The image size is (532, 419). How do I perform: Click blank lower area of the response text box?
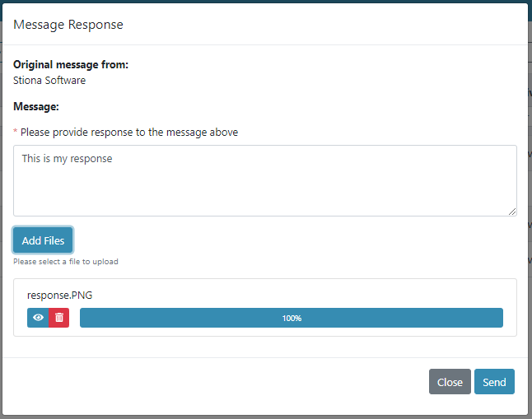264,198
